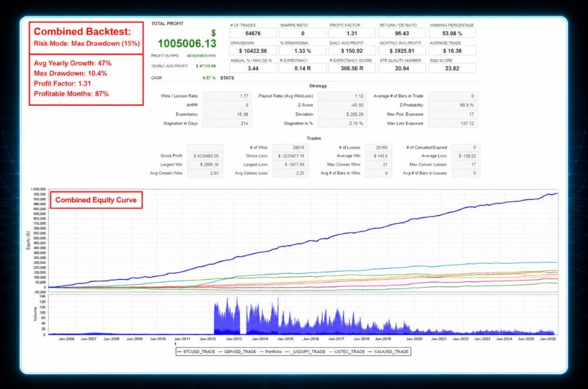588x389 pixels.
Task: Click the Gross Profit value field
Action: [x=205, y=156]
